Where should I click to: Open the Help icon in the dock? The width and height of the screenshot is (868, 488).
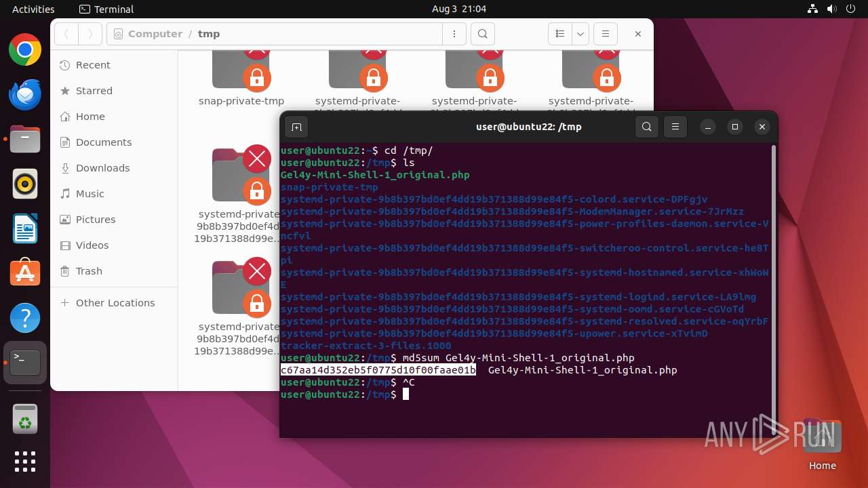click(25, 318)
